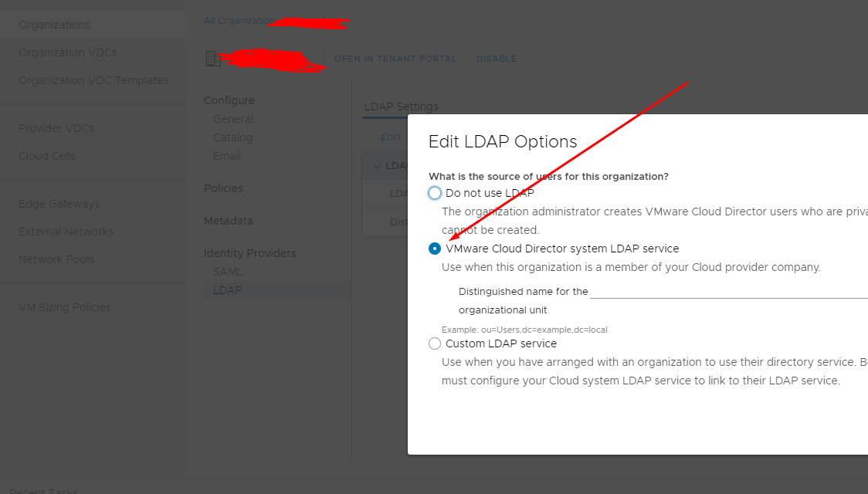Open Organization VDC Templates in sidebar
Viewport: 868px width, 494px height.
[93, 80]
